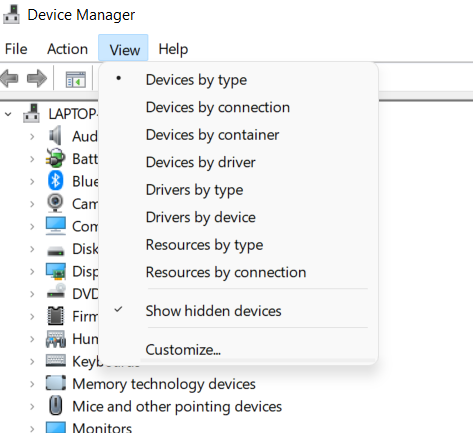
Task: Open the File menu
Action: (x=16, y=49)
